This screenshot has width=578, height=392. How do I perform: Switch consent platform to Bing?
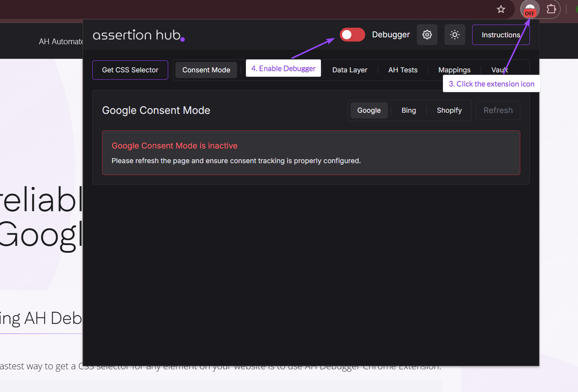[x=408, y=110]
